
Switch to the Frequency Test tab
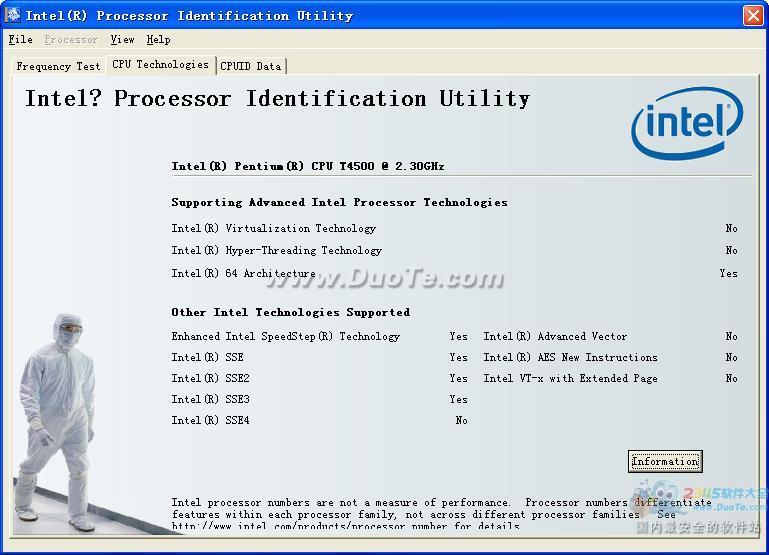(58, 66)
